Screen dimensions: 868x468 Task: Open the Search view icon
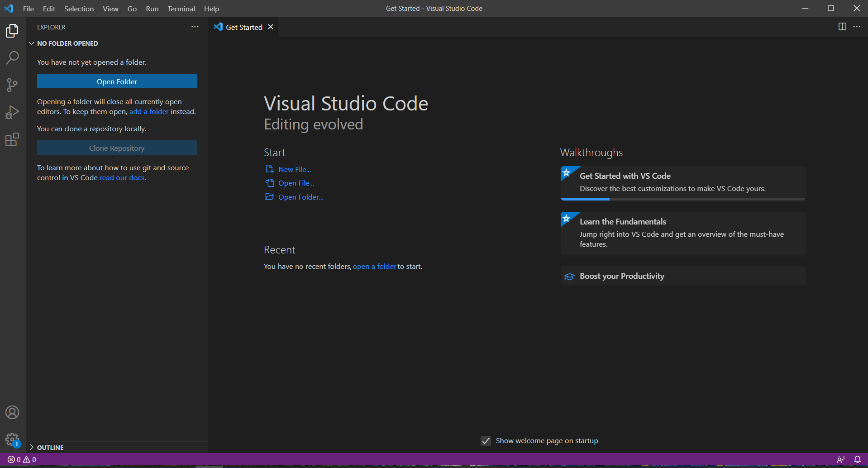(x=12, y=58)
